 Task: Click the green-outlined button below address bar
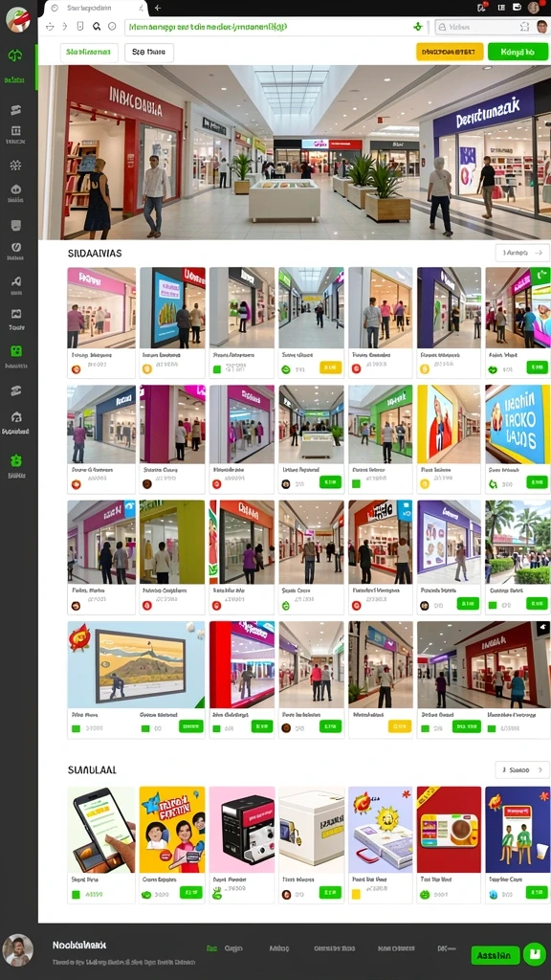(x=89, y=53)
